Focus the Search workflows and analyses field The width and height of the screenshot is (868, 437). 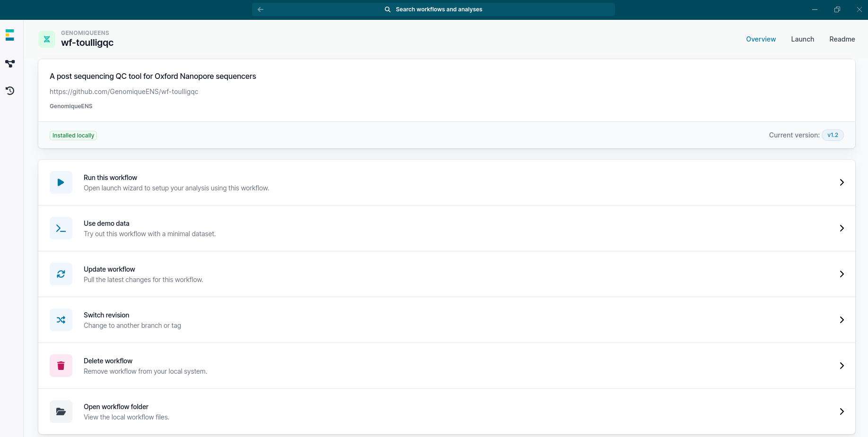pos(434,9)
